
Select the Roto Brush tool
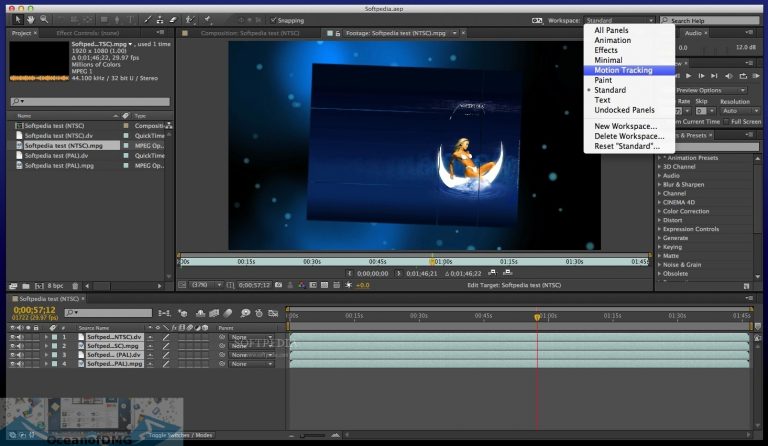(x=190, y=20)
